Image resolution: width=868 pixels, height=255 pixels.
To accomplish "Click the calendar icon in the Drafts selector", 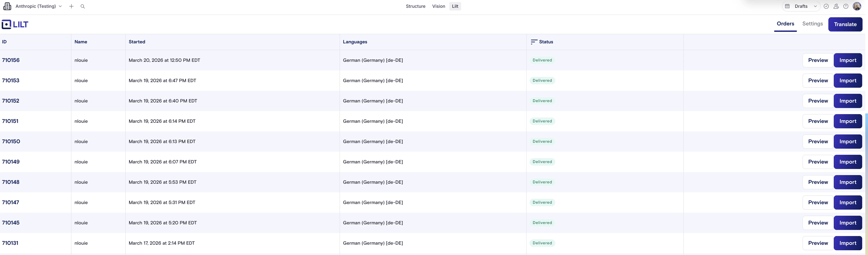I will [787, 6].
